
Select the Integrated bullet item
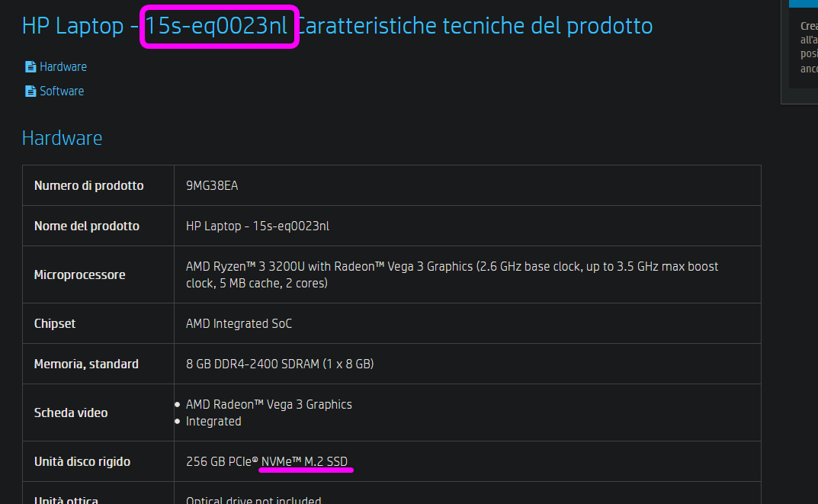point(213,421)
